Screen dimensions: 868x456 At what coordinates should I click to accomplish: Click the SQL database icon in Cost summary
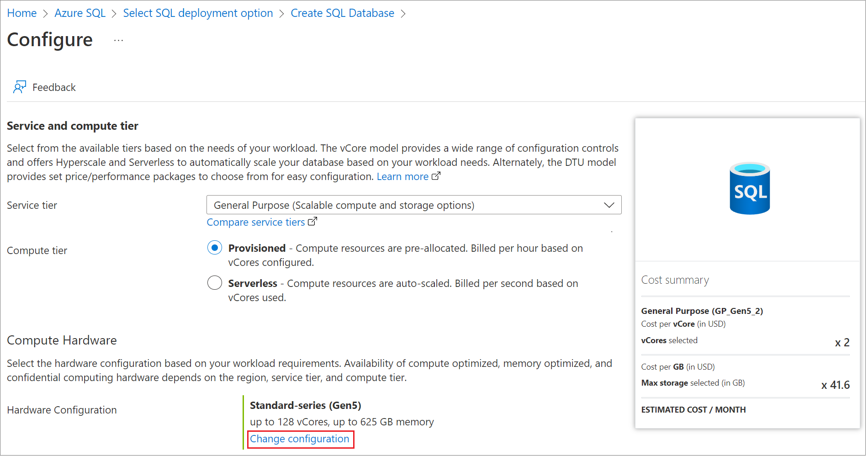pos(749,188)
